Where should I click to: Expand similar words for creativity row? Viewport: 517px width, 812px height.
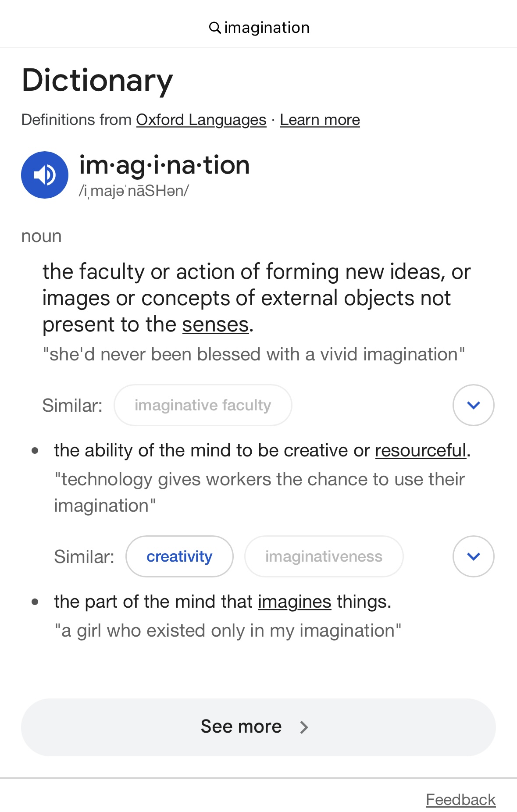click(x=473, y=556)
